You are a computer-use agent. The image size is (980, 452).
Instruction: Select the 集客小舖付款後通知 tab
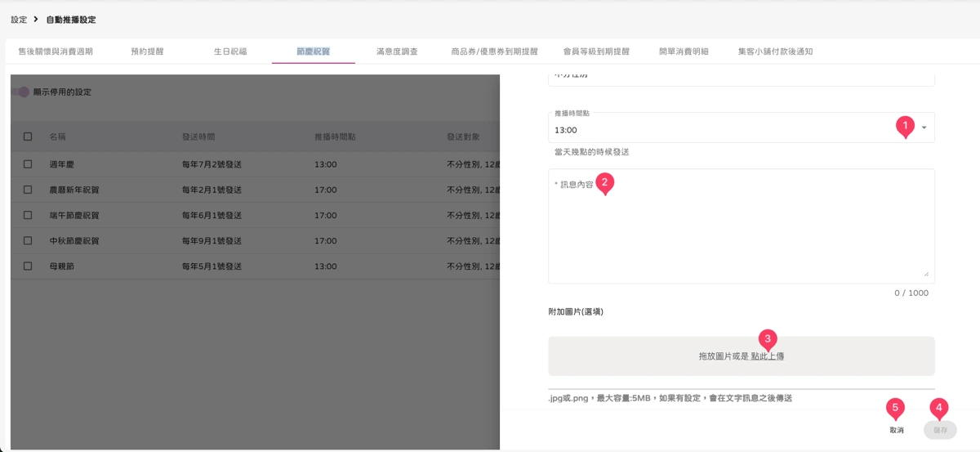775,51
